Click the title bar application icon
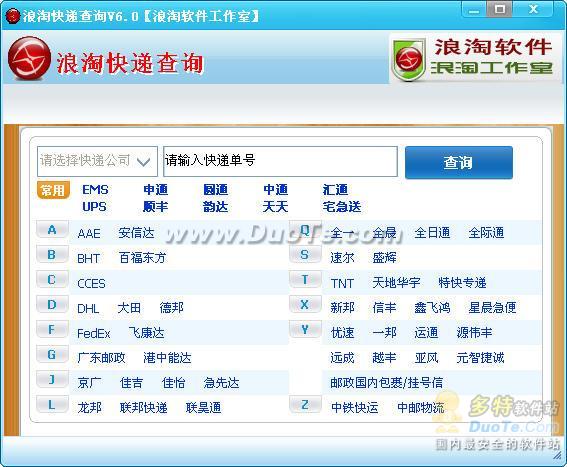The height and width of the screenshot is (467, 567). click(13, 16)
